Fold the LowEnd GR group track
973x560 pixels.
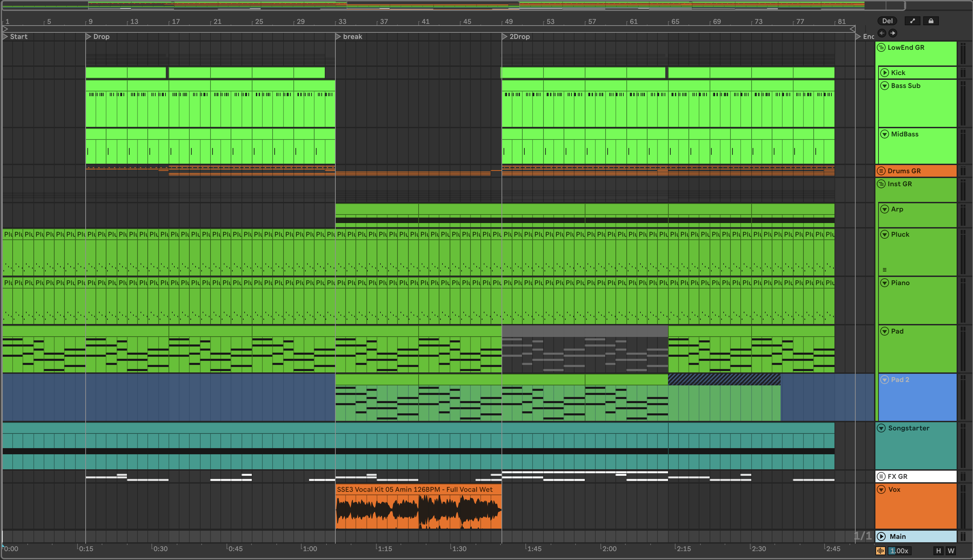pyautogui.click(x=881, y=47)
